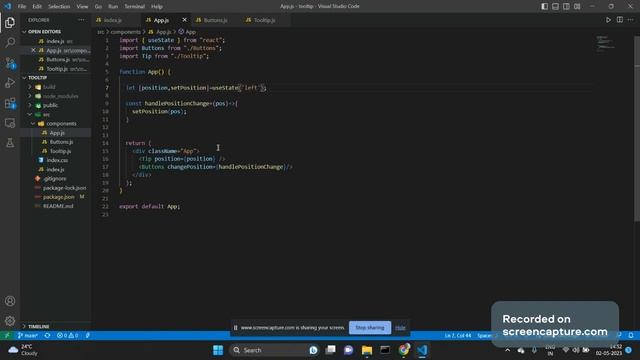Image resolution: width=640 pixels, height=360 pixels.
Task: Open Remote Explorer view
Action: coord(10,123)
